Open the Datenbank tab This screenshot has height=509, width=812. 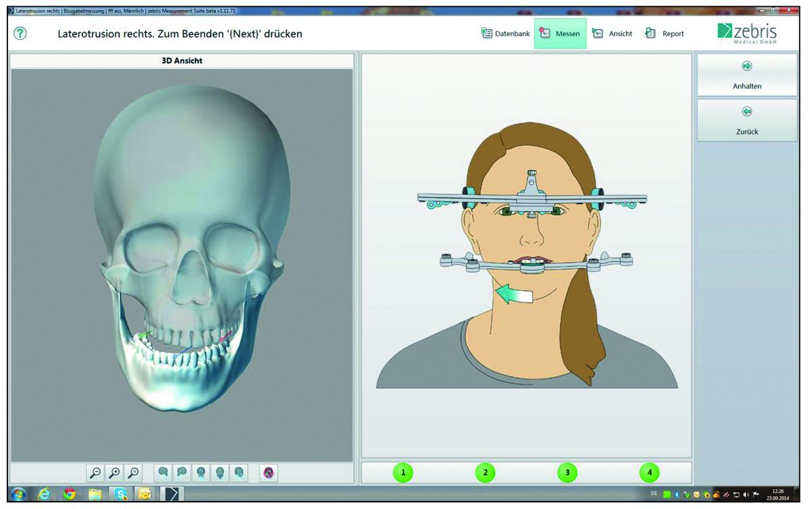coord(505,33)
